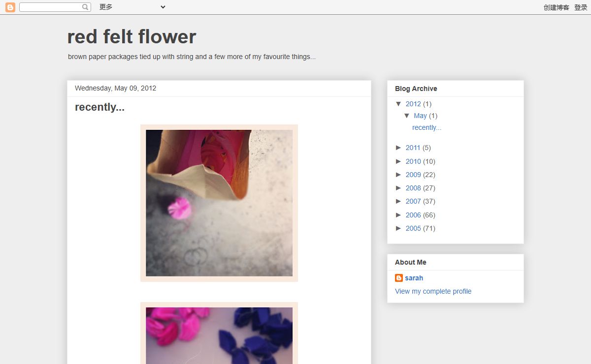Open the red felt flower blog title
This screenshot has width=591, height=364.
(x=131, y=37)
